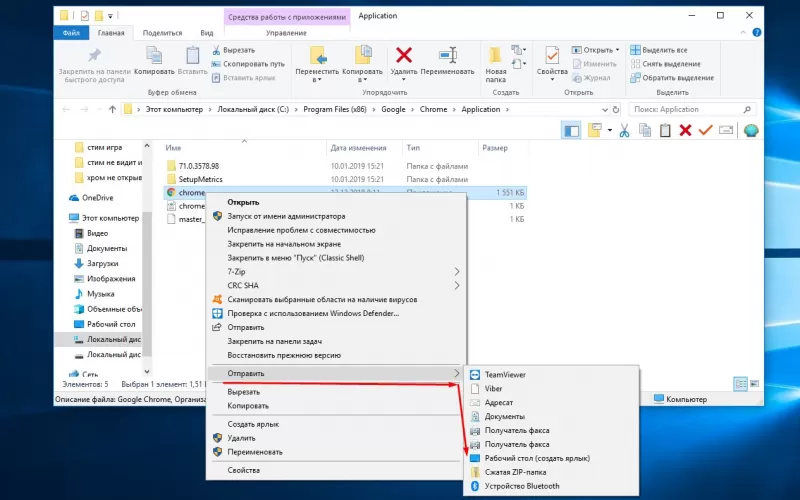Select Загрузки in the navigation pane
The width and height of the screenshot is (800, 500).
coord(103,263)
